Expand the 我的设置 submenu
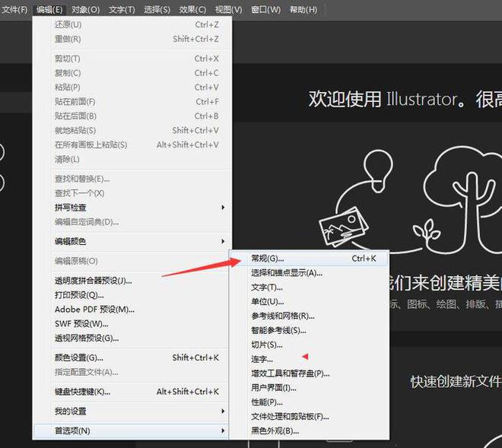Image resolution: width=502 pixels, height=448 pixels. pyautogui.click(x=132, y=411)
